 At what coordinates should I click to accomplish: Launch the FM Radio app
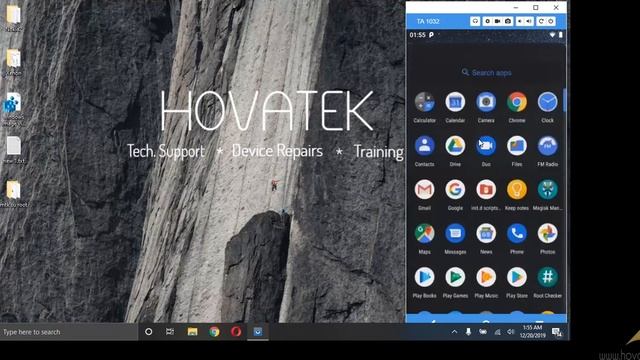click(x=547, y=146)
